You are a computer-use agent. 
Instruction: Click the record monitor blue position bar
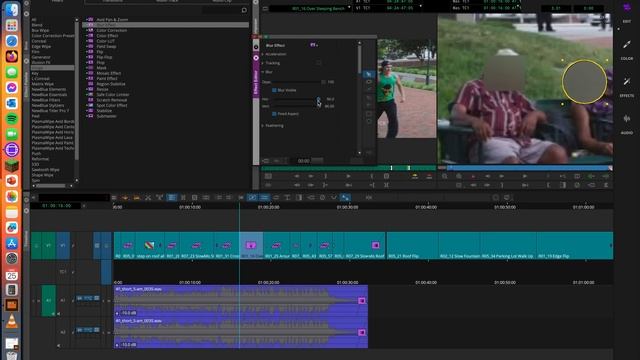tap(529, 168)
